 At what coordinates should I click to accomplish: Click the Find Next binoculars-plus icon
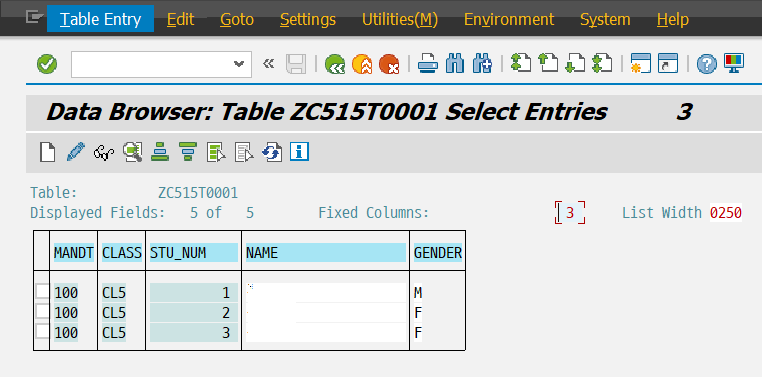[482, 64]
